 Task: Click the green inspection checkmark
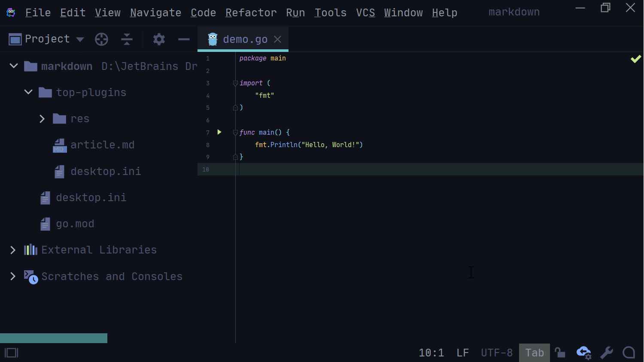(635, 59)
